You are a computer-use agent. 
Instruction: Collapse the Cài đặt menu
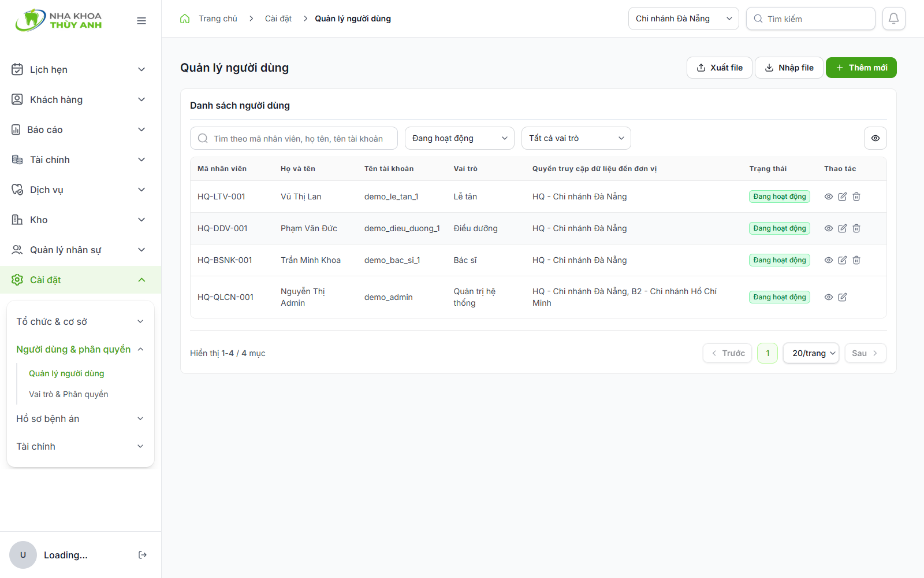[80, 280]
